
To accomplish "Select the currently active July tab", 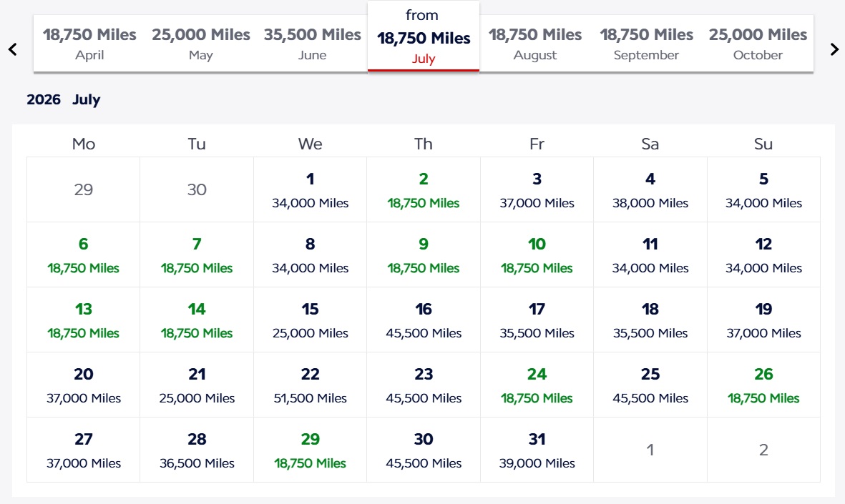I will [423, 36].
